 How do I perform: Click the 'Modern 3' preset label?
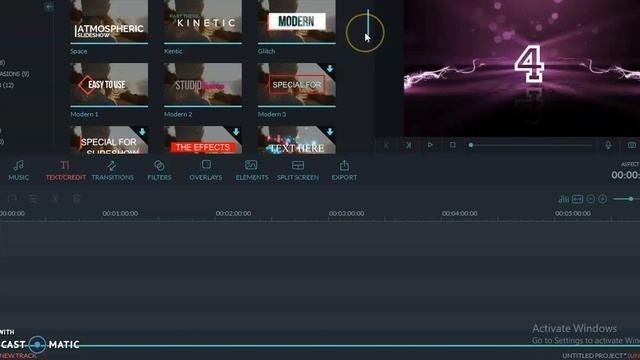(x=272, y=114)
